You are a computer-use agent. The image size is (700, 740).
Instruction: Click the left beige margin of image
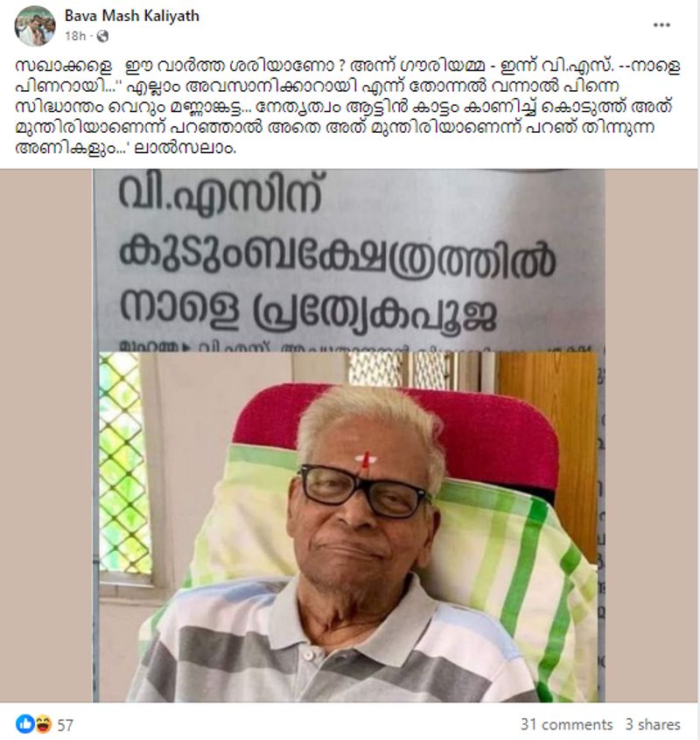click(x=46, y=435)
